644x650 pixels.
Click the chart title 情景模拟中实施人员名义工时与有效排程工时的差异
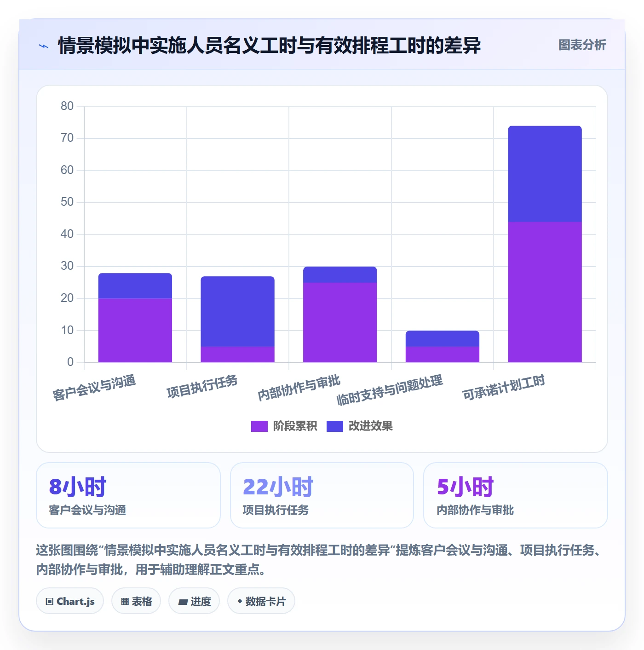coord(269,46)
